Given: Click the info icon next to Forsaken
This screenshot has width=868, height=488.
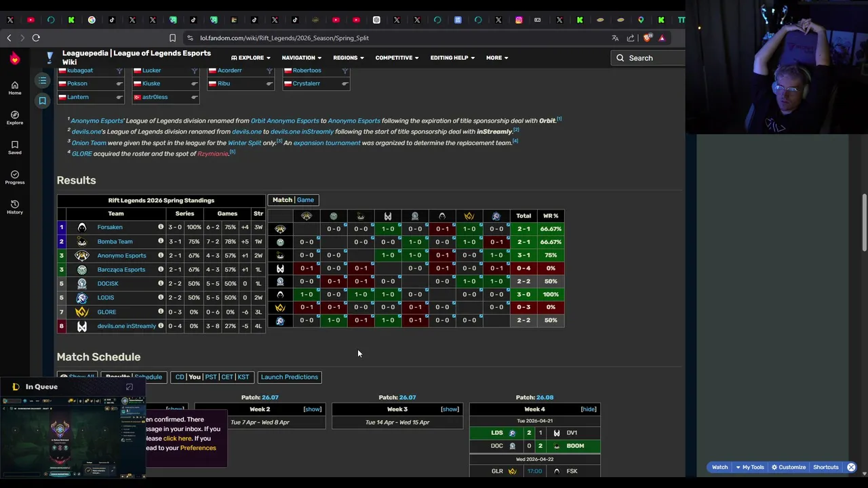Looking at the screenshot, I should 161,227.
